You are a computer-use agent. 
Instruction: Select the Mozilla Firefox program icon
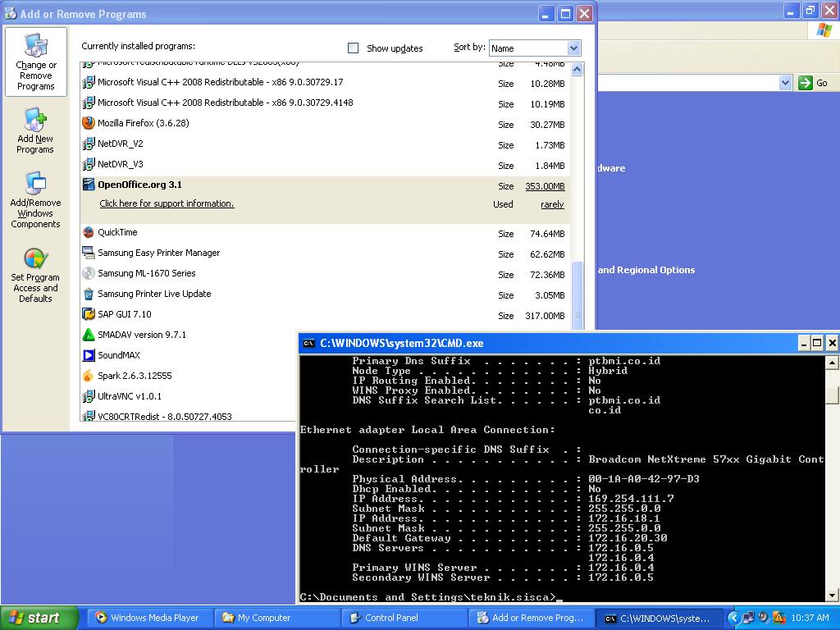tap(89, 123)
